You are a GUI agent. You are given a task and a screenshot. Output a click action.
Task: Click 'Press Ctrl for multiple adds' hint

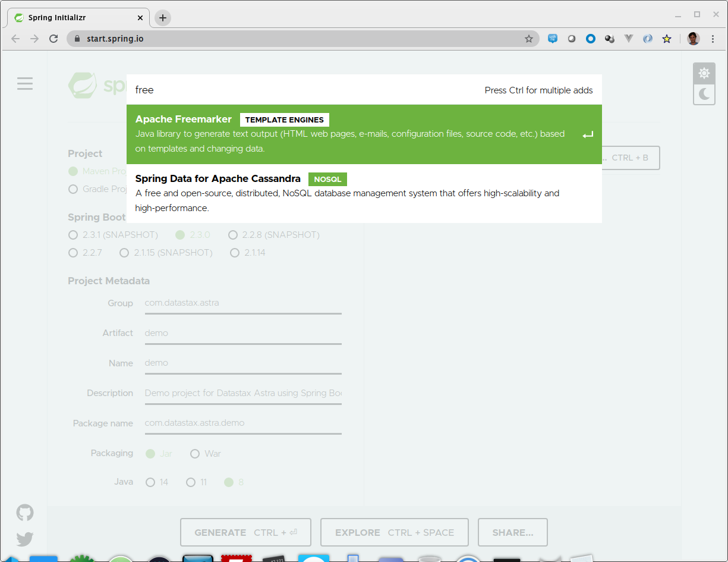point(539,90)
